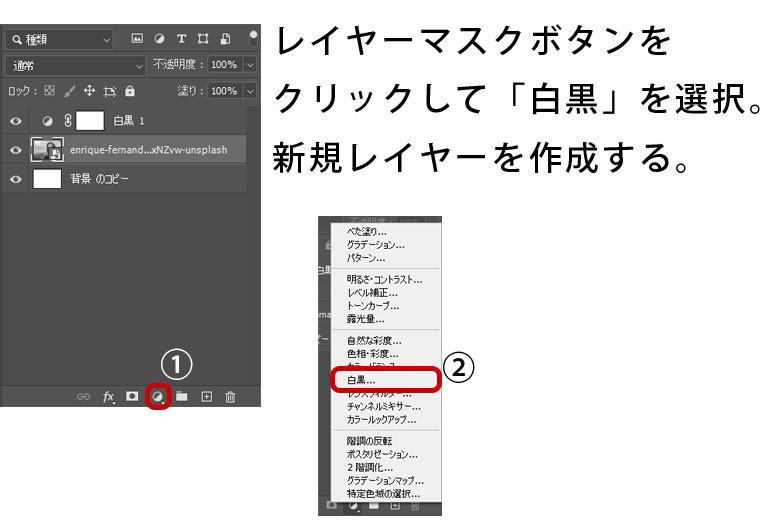Click the 白黒 1 adjustment layer icon
760x530 pixels.
47,121
